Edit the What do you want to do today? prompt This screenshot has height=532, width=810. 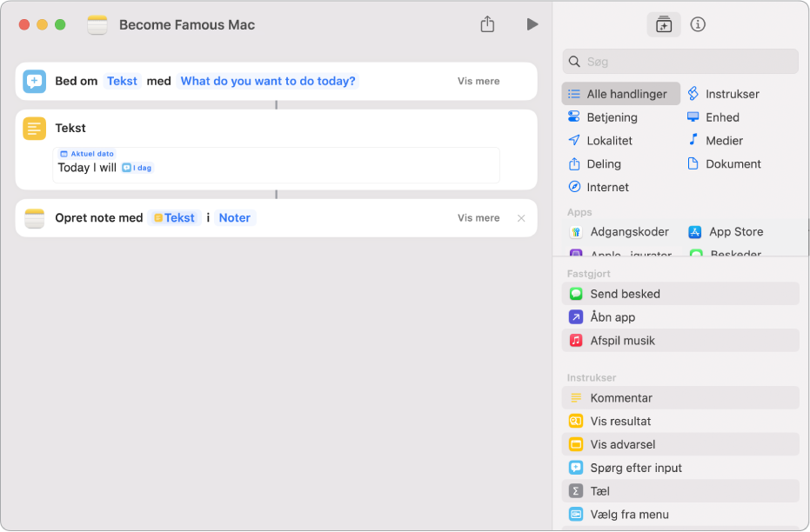pos(268,81)
